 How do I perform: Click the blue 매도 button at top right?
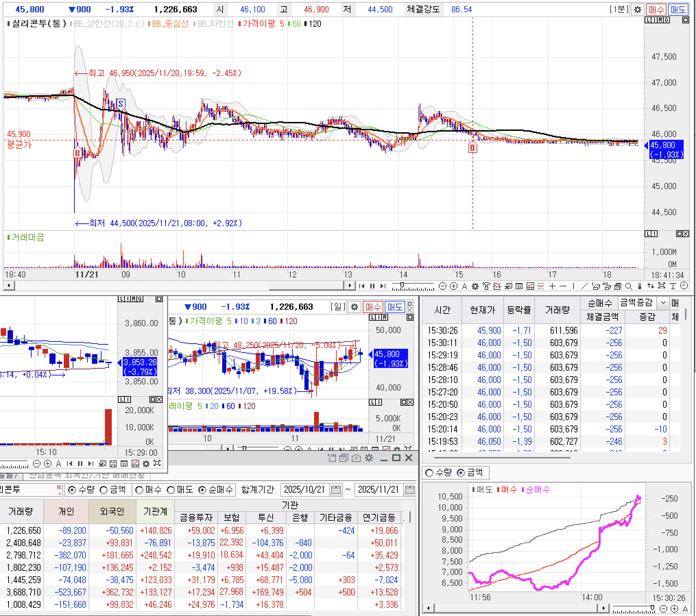coord(678,10)
